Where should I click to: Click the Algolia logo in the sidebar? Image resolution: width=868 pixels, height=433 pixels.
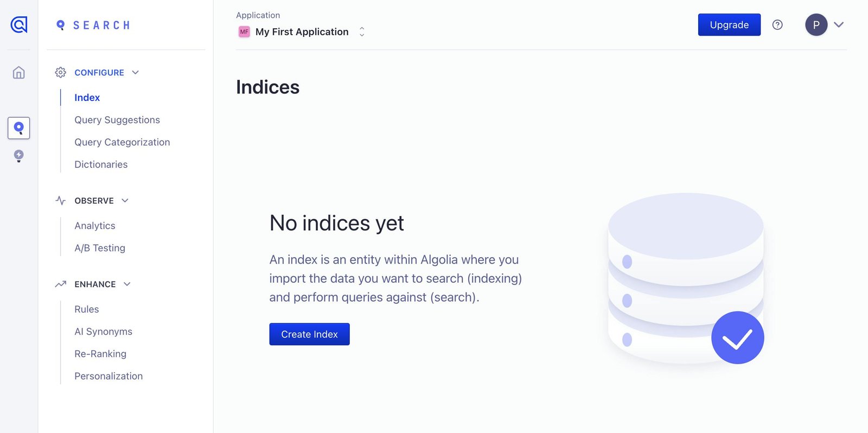18,24
